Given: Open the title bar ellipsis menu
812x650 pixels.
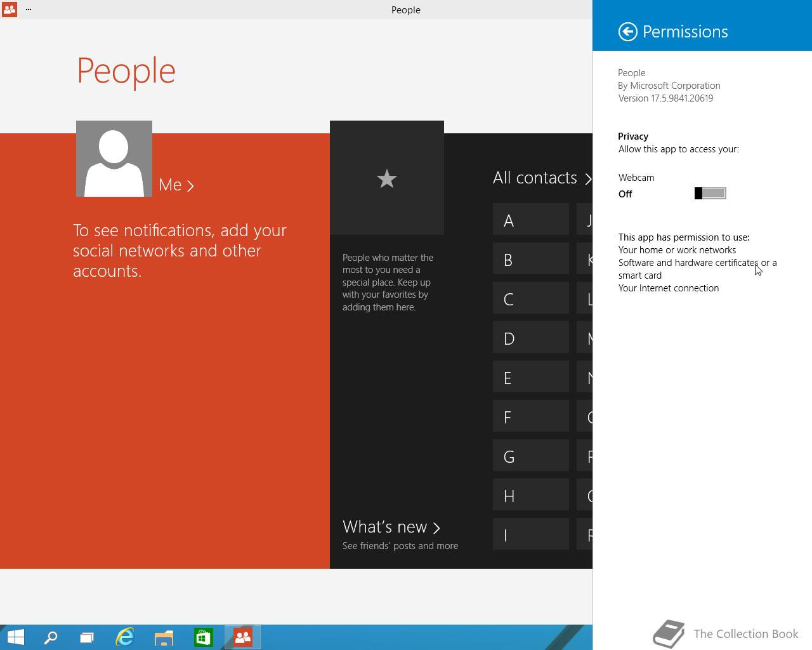Looking at the screenshot, I should point(29,10).
